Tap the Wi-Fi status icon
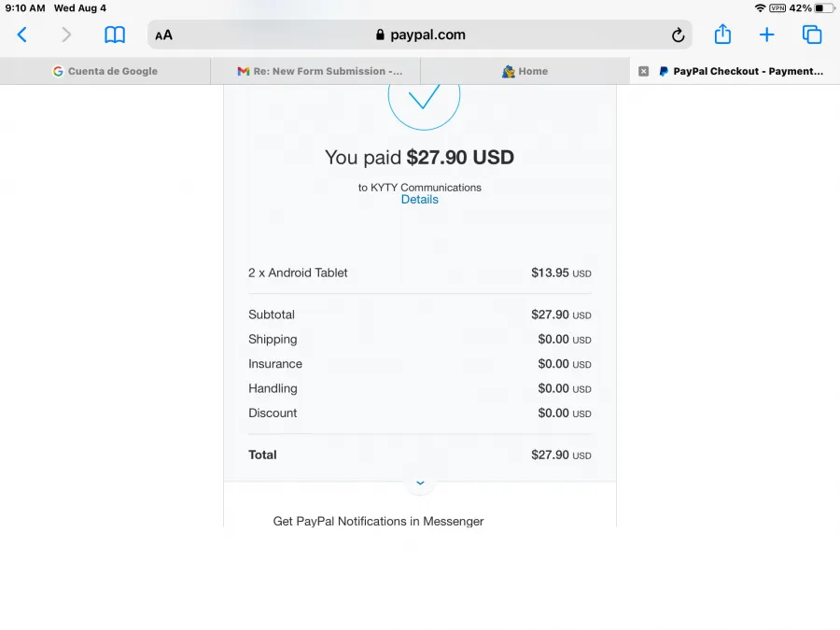The height and width of the screenshot is (630, 840). 760,8
